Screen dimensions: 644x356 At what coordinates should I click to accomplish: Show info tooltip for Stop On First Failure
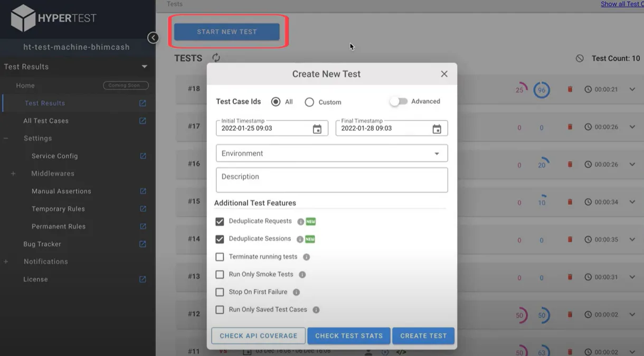pos(296,292)
